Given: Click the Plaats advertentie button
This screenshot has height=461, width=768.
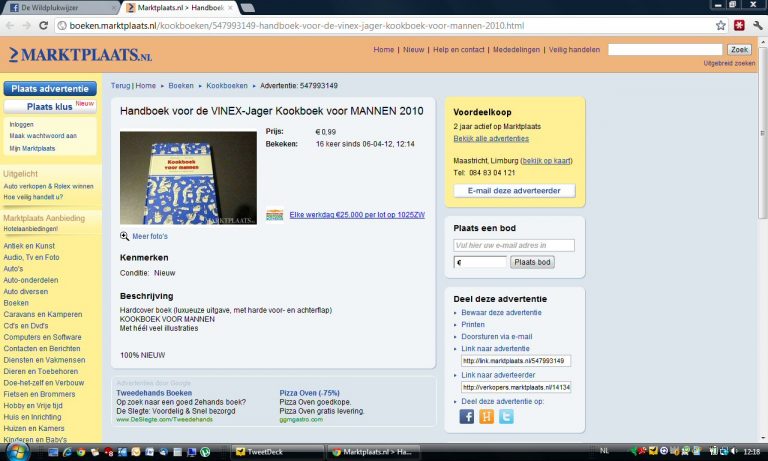Looking at the screenshot, I should point(50,89).
